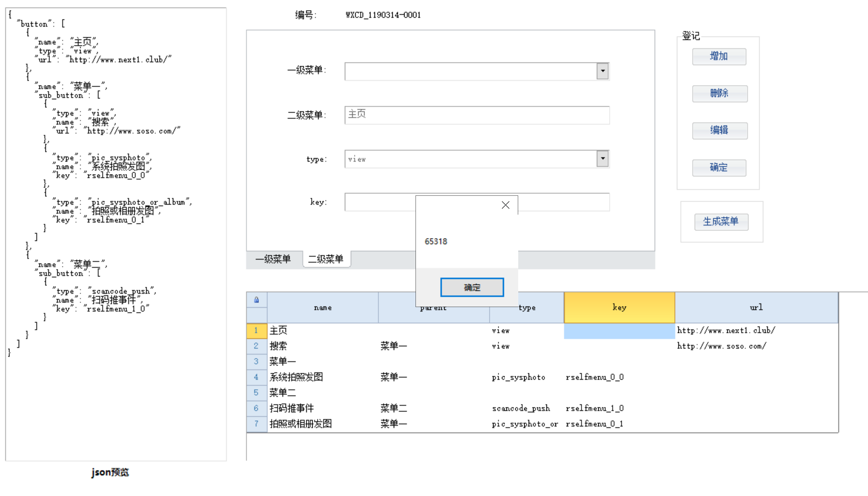868x496 pixels.
Task: Click the 编辑 button
Action: coord(719,131)
